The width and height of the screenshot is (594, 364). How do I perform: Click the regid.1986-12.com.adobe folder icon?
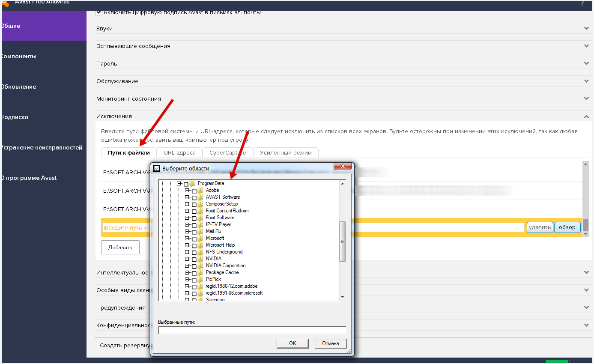click(x=200, y=286)
